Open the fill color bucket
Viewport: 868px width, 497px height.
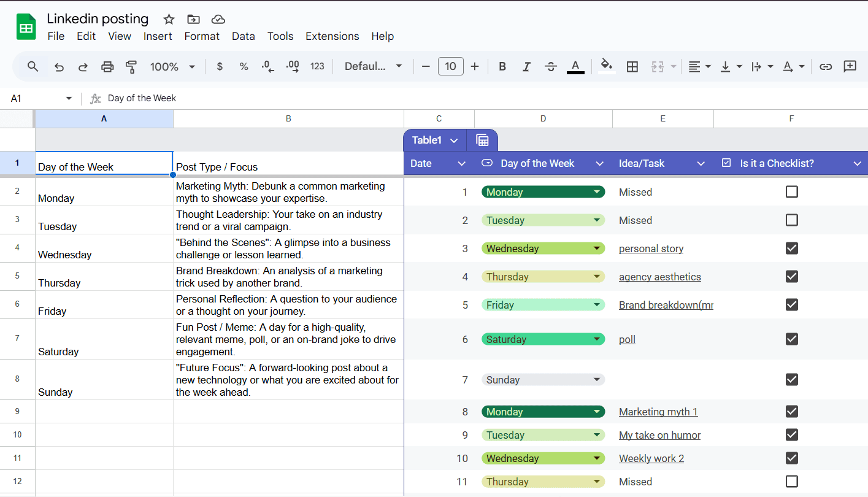(607, 66)
